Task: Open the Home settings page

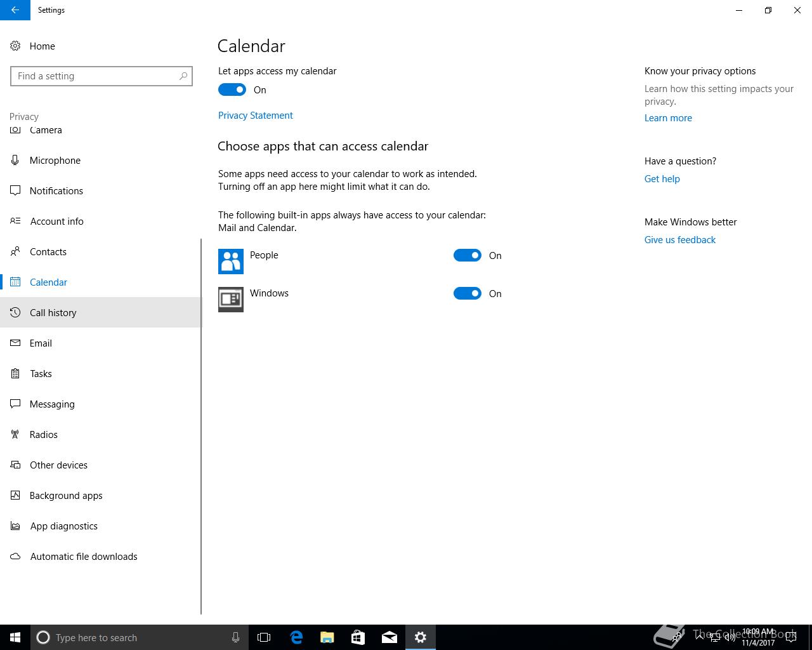Action: click(101, 46)
